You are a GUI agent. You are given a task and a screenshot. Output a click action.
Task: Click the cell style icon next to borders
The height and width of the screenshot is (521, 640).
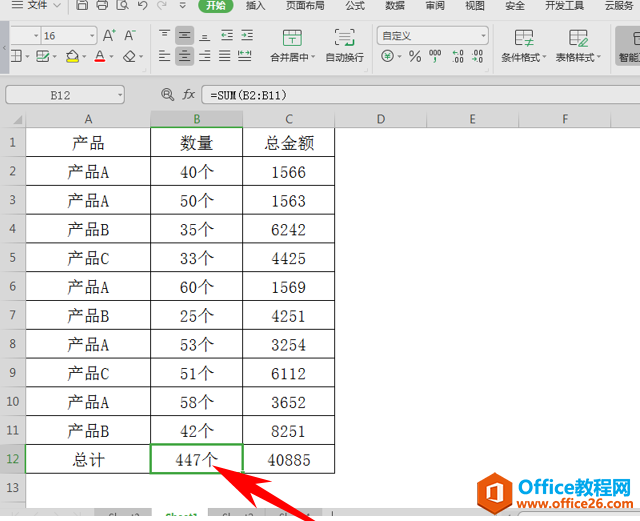tap(42, 56)
